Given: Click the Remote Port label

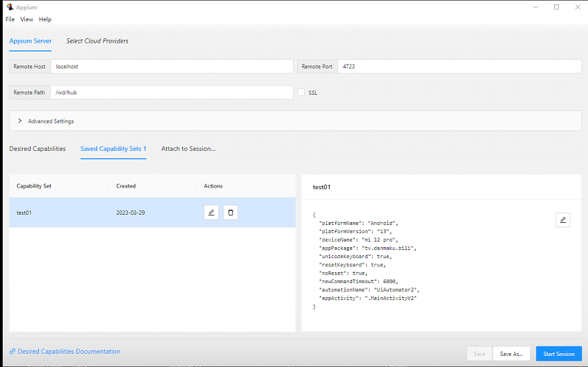Looking at the screenshot, I should [318, 66].
